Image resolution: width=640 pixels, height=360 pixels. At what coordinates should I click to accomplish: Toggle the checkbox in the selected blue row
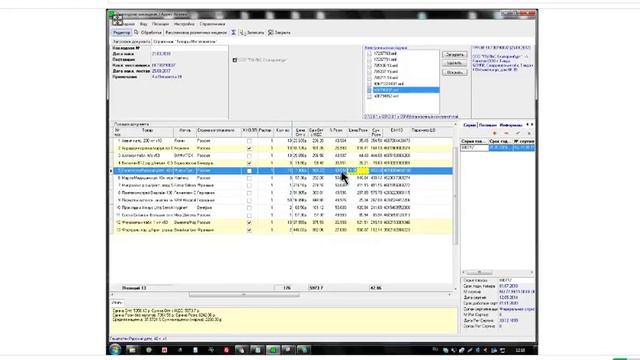tap(249, 171)
